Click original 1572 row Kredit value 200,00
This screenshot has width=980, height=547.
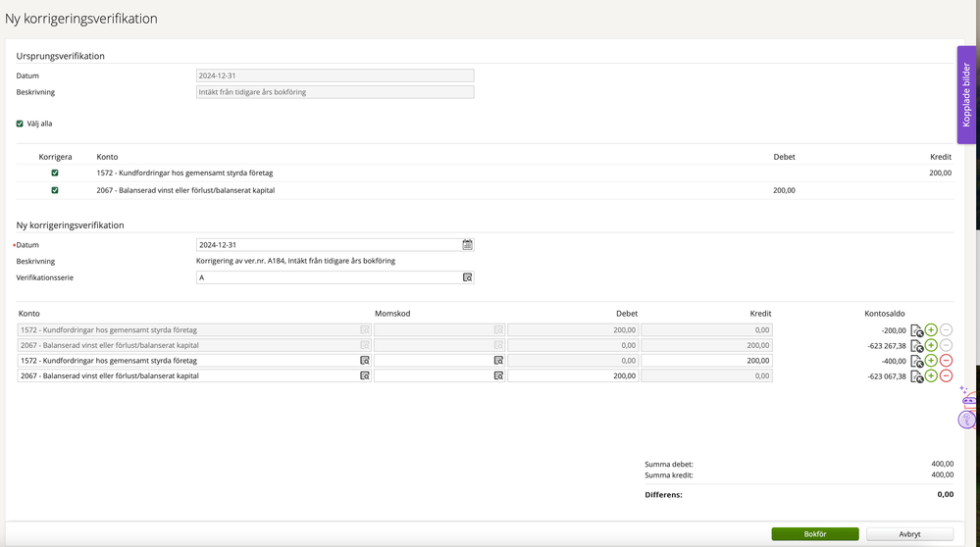pyautogui.click(x=940, y=173)
